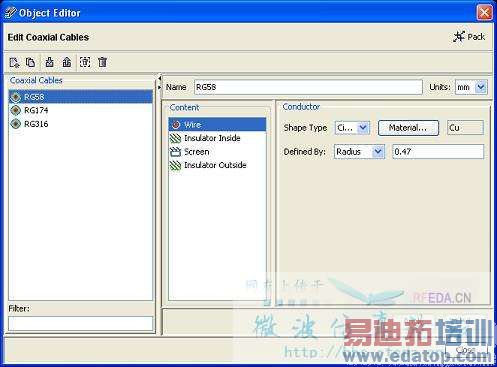Click the import toolbar icon

pos(50,62)
